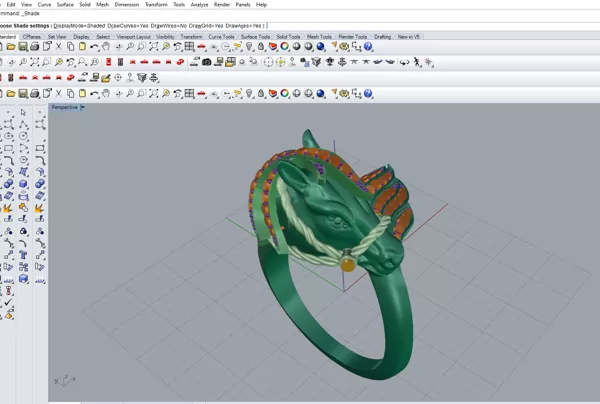
Task: Switch to the Curve Tools tab
Action: click(x=221, y=37)
